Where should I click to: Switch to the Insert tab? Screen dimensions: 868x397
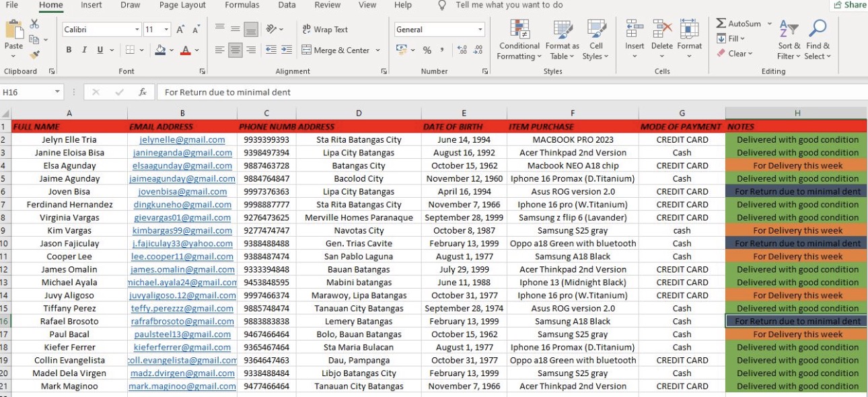tap(92, 5)
